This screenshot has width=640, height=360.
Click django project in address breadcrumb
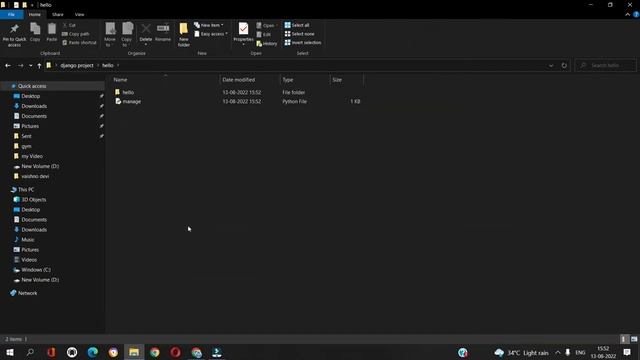click(77, 65)
